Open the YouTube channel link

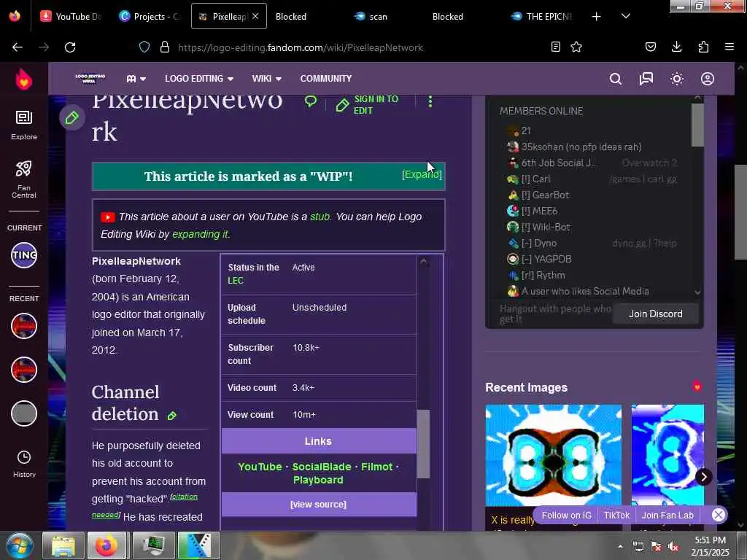[260, 467]
